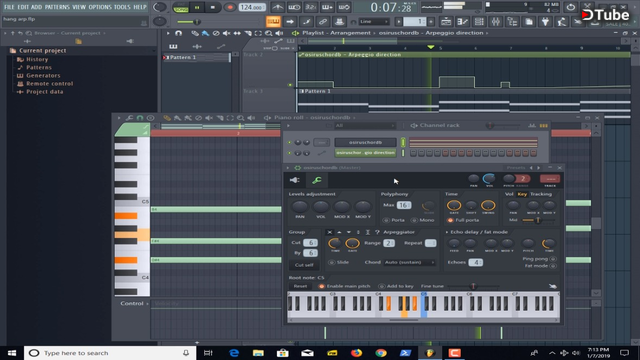Click the red record button
640x360 pixels.
tap(230, 7)
